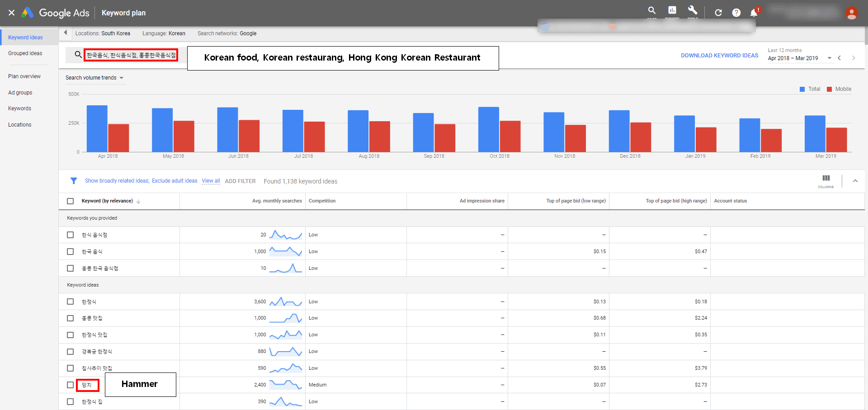
Task: Click the red Mobile legend swatch
Action: click(x=829, y=89)
